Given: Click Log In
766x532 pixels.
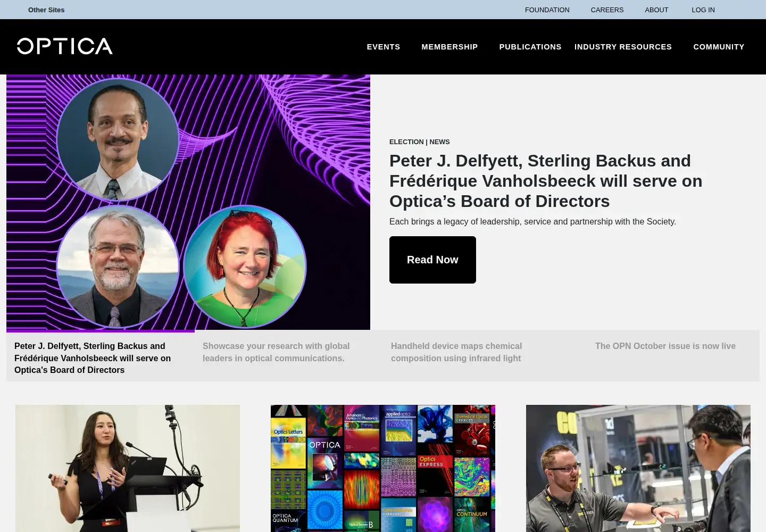Looking at the screenshot, I should click(x=703, y=10).
